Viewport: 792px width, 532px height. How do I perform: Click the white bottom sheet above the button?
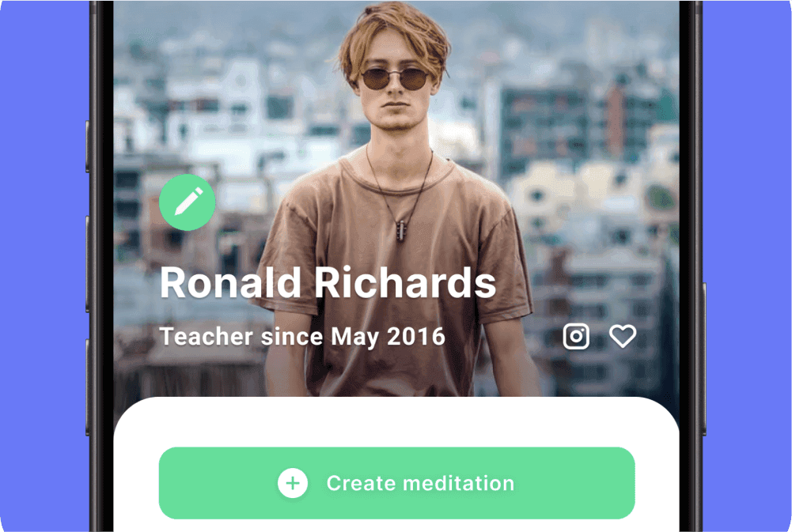click(396, 422)
